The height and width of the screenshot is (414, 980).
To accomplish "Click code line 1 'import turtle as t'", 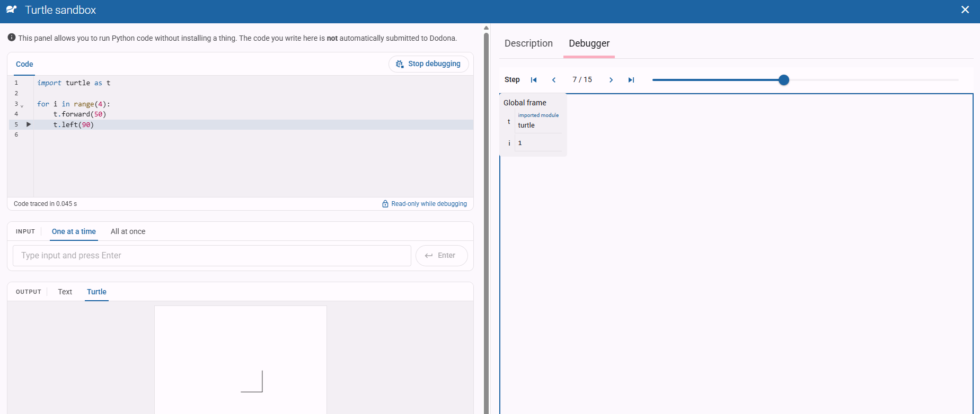I will (x=74, y=83).
